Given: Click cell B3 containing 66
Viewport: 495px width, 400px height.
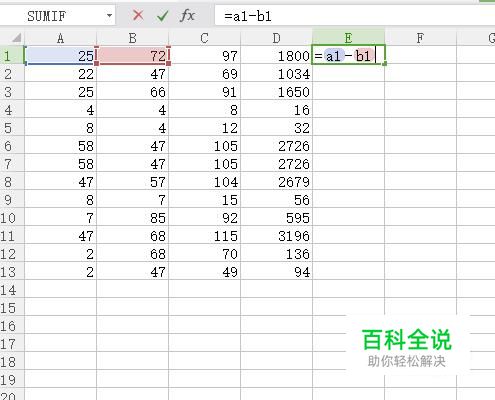Looking at the screenshot, I should (132, 91).
